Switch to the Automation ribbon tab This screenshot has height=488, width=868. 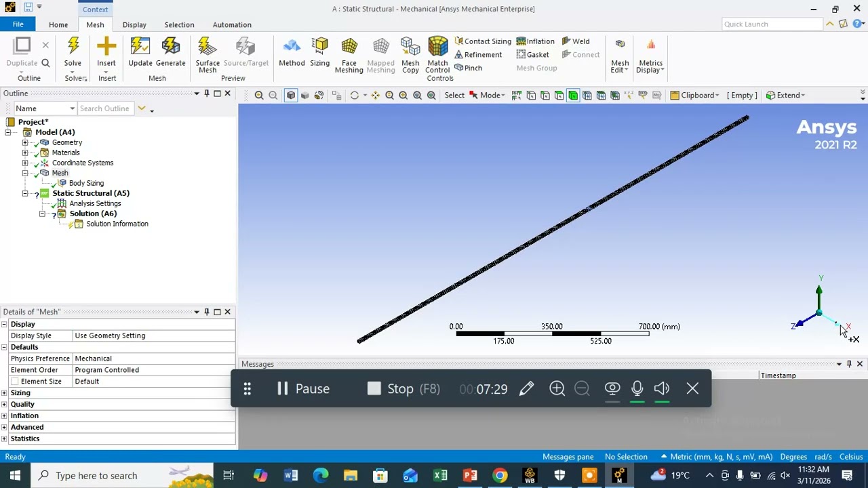[x=232, y=25]
